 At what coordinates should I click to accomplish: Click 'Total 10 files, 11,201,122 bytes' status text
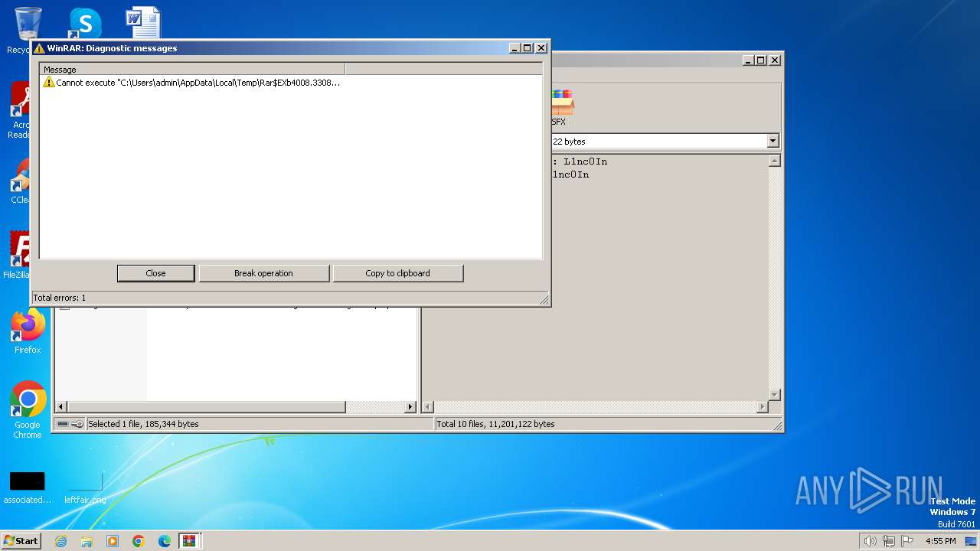495,424
